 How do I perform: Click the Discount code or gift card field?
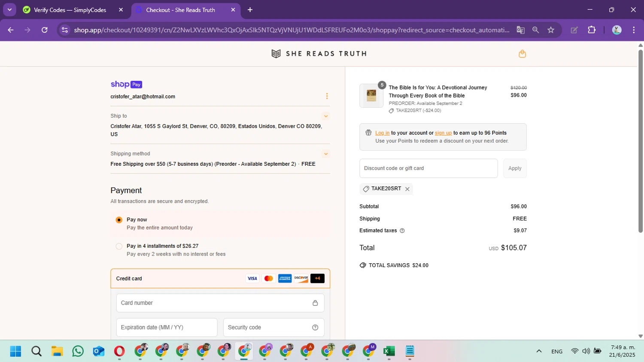428,168
